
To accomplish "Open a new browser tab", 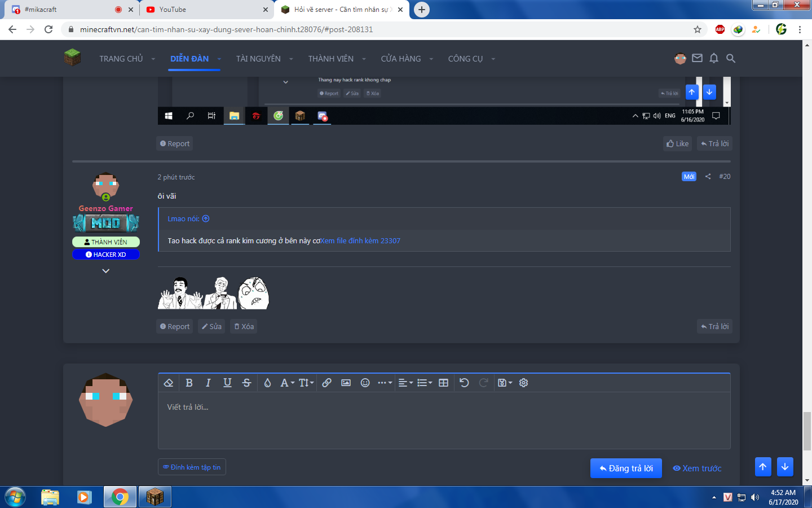I will pos(422,10).
